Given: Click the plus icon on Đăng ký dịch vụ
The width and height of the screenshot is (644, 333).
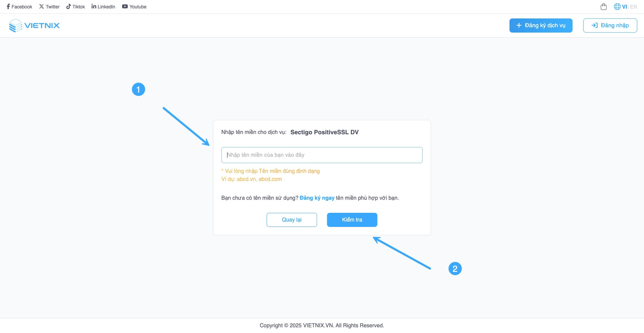Looking at the screenshot, I should (x=519, y=26).
